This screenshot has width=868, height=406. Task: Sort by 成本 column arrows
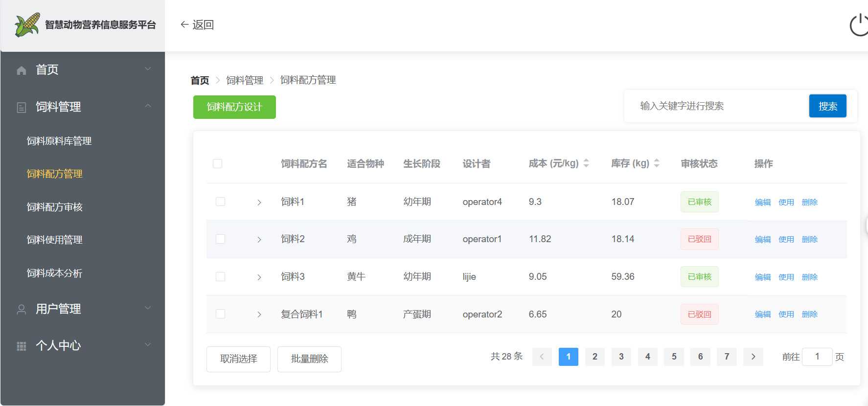(586, 163)
